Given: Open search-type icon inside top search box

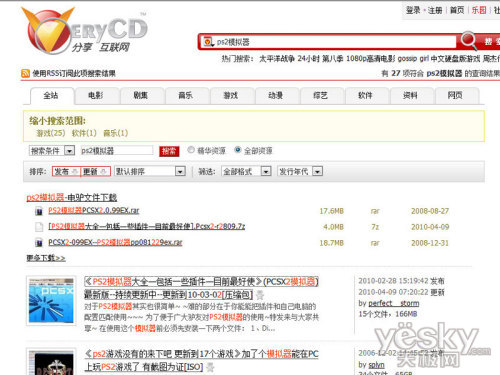Looking at the screenshot, I should point(208,42).
